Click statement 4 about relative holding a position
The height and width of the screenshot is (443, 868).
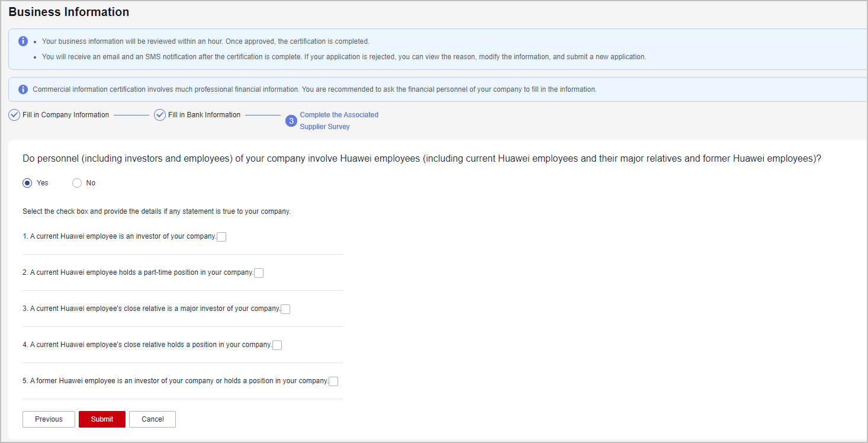point(147,345)
